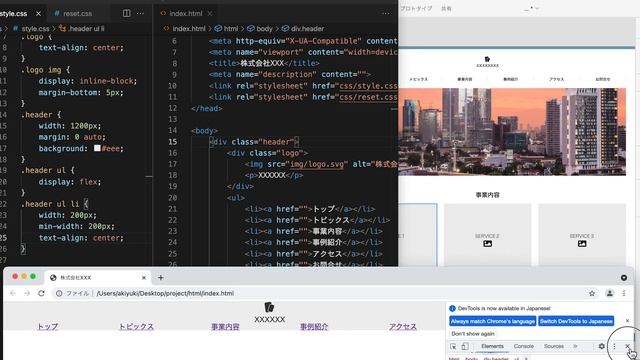Show more DevTools tabs with the chevron
Screen dimensions: 640x360
click(575, 346)
